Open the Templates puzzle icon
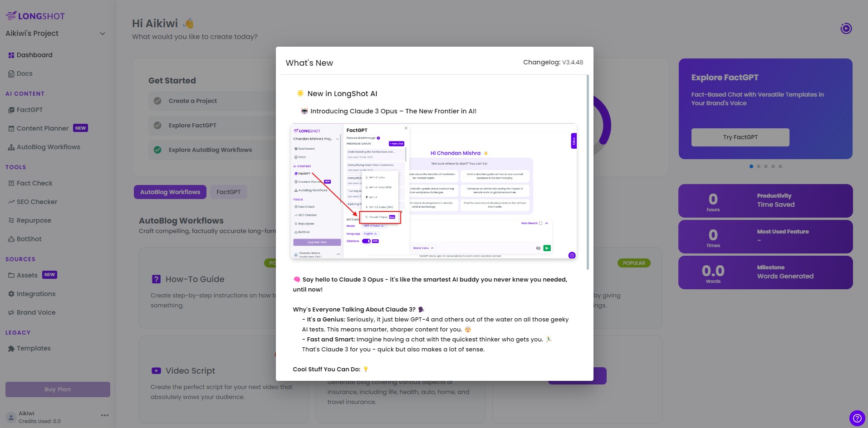 11,349
